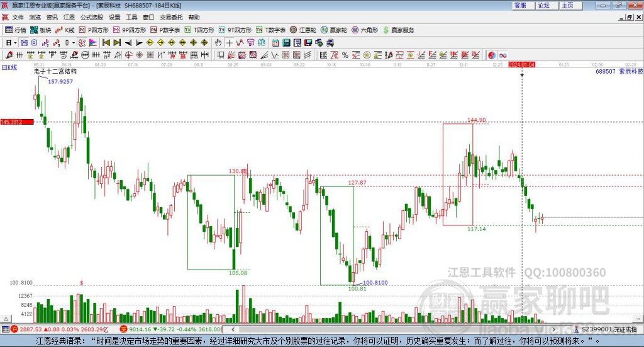The width and height of the screenshot is (644, 347).
Task: Select the hand pan tool
Action: (x=218, y=42)
